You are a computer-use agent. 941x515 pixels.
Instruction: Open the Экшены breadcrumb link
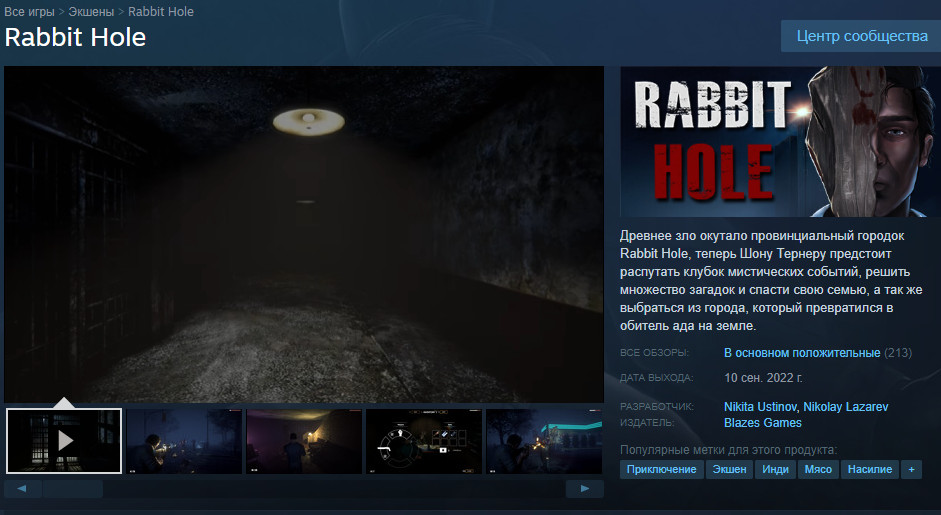[91, 11]
